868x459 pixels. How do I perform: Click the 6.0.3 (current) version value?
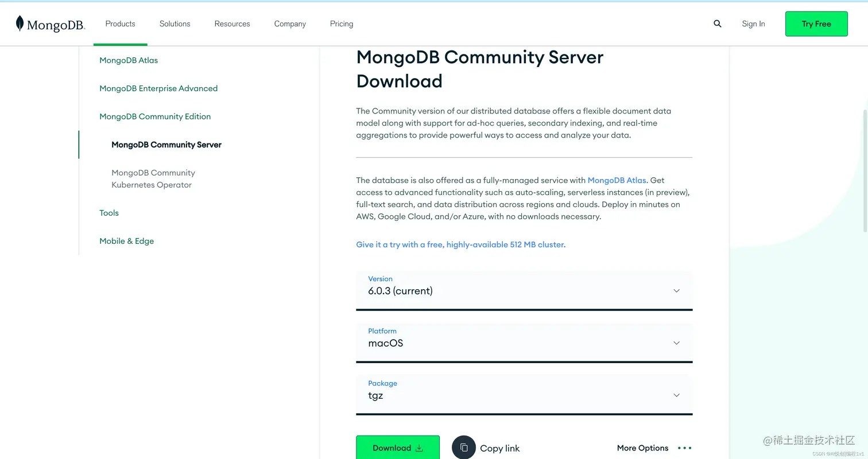pos(401,291)
